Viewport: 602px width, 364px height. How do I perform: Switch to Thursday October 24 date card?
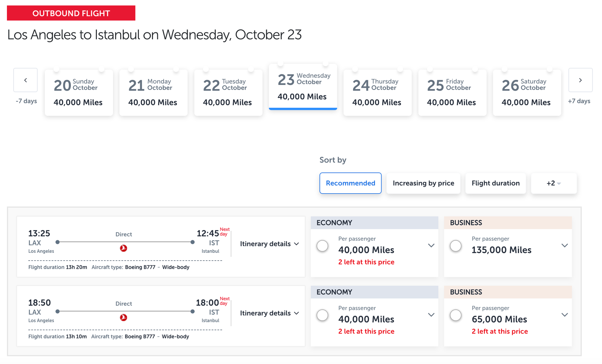(377, 92)
